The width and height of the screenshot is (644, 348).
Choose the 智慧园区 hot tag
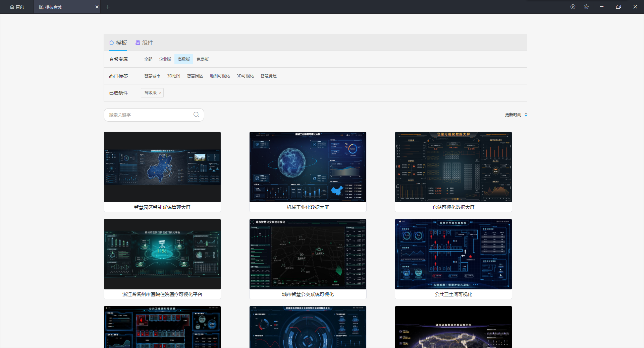click(195, 76)
